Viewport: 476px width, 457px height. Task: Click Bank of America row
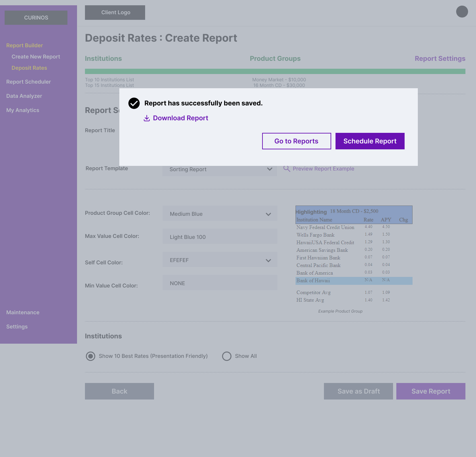click(354, 273)
